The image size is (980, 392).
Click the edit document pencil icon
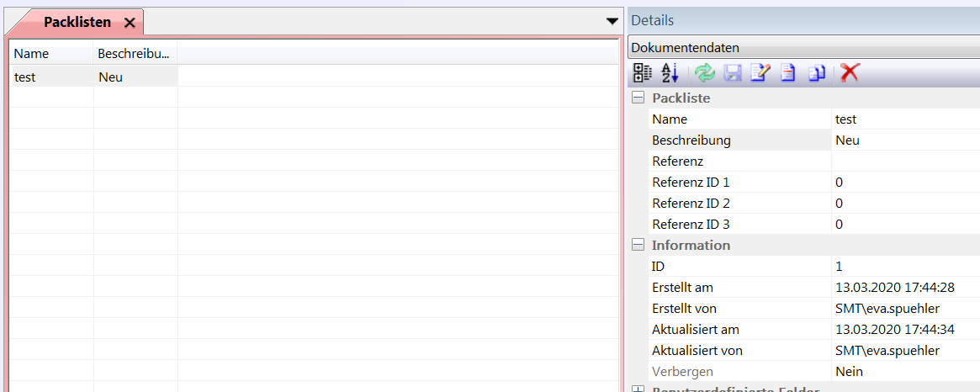(x=760, y=73)
